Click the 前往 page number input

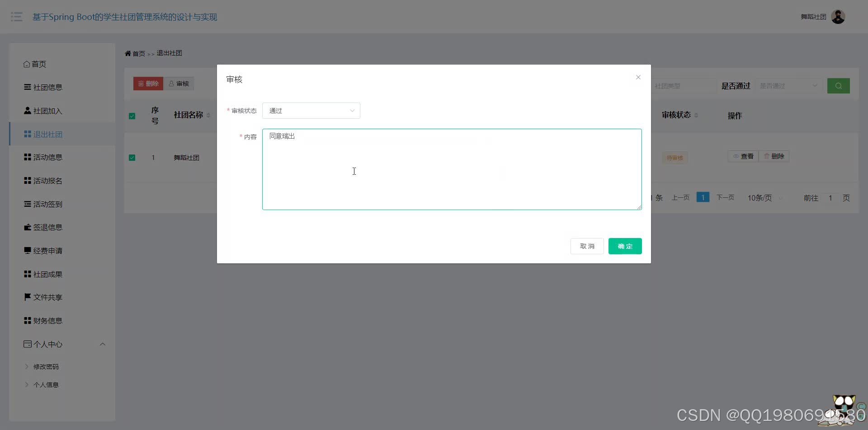830,198
